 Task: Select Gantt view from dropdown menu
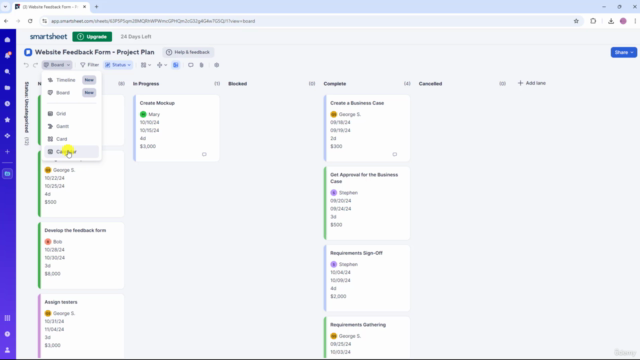[x=71, y=126]
